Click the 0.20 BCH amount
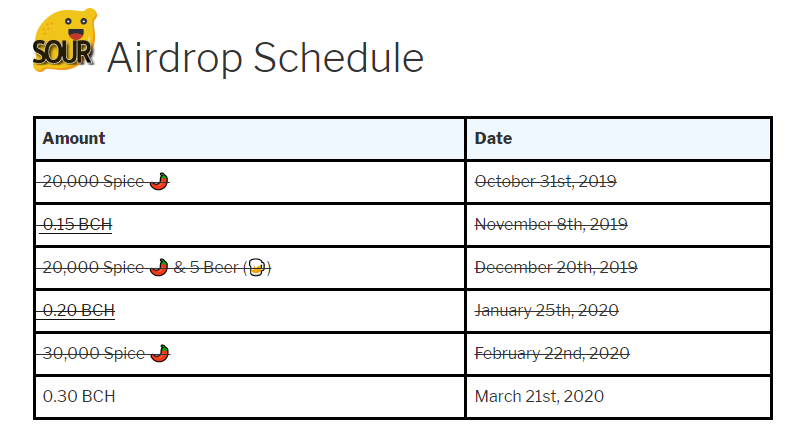 pyautogui.click(x=78, y=311)
